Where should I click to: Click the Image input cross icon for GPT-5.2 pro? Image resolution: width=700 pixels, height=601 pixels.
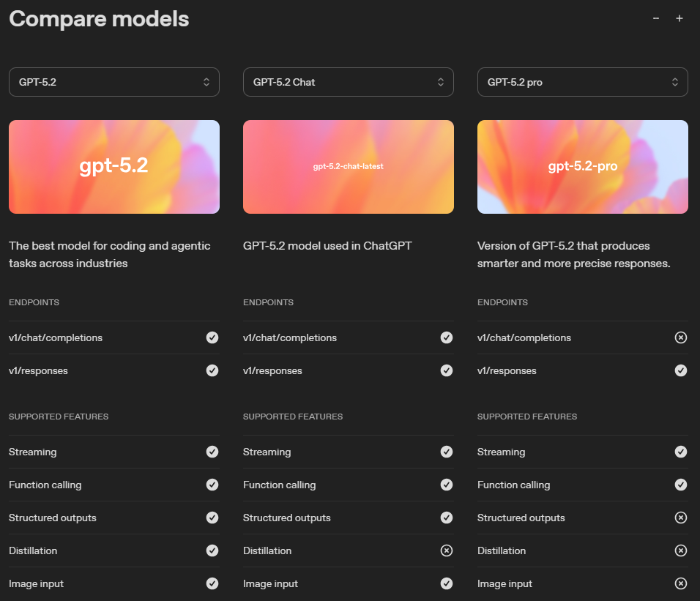click(681, 583)
